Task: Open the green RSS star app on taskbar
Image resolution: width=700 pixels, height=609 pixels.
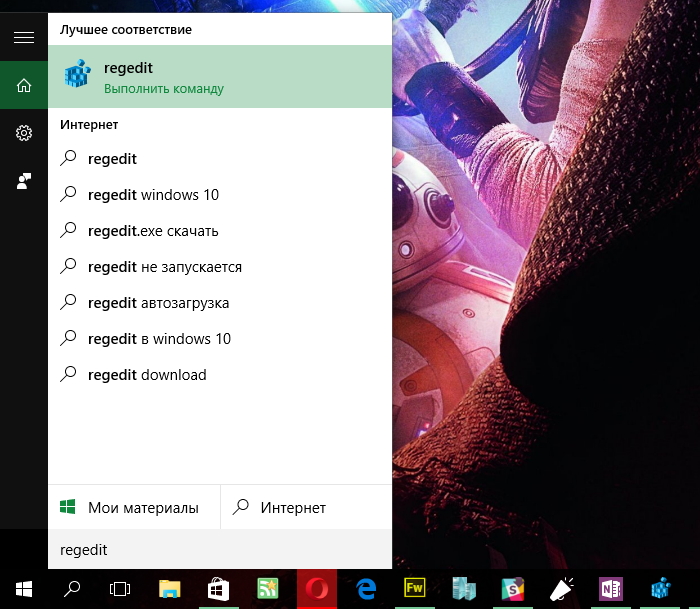Action: (x=268, y=589)
